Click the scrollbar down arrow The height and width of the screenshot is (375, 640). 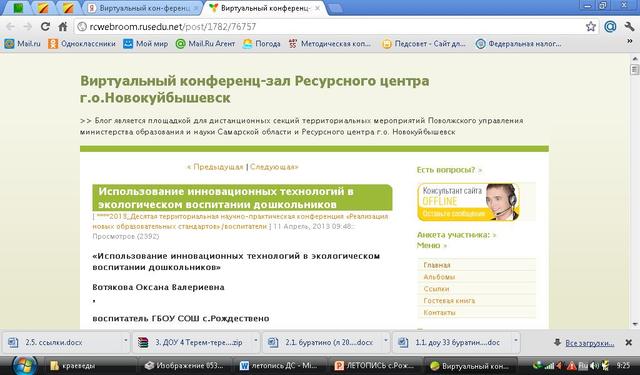[x=635, y=324]
